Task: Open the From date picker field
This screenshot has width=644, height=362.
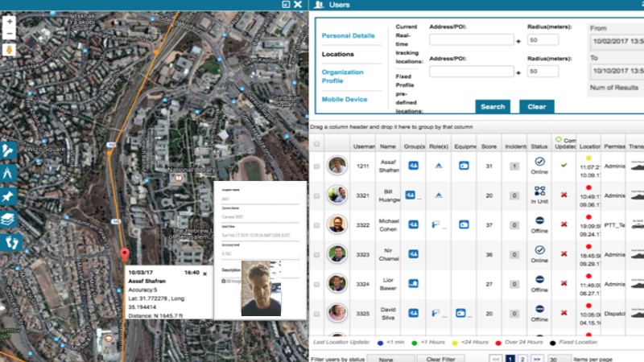Action: (x=617, y=39)
